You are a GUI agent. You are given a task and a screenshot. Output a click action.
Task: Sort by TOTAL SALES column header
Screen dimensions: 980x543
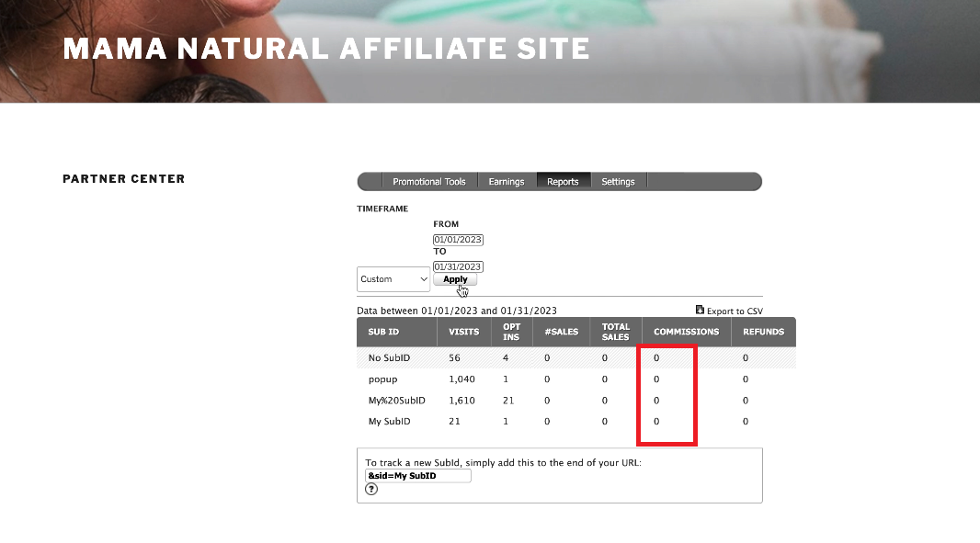click(x=616, y=332)
